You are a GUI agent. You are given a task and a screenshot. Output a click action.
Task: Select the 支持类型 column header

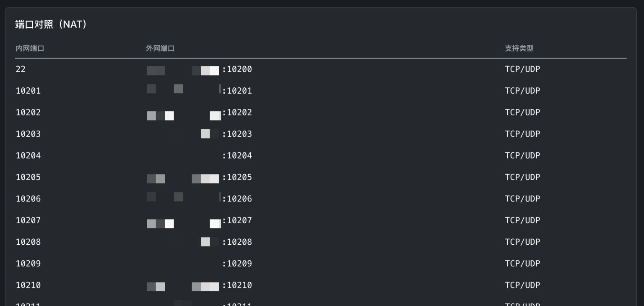tap(519, 48)
